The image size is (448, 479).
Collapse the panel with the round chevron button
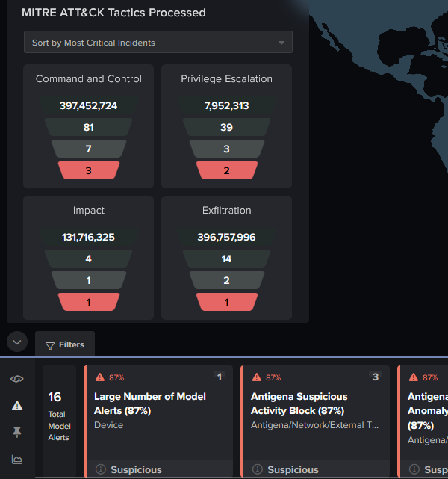(17, 342)
